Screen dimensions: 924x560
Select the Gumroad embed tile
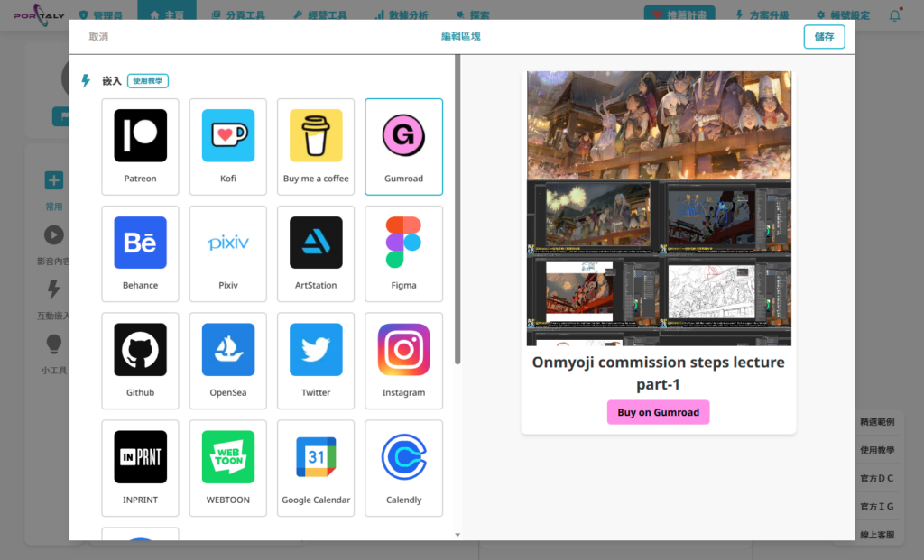click(403, 147)
